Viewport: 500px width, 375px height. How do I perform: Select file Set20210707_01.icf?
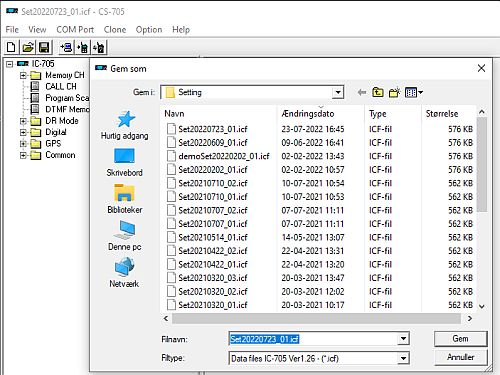[x=213, y=224]
